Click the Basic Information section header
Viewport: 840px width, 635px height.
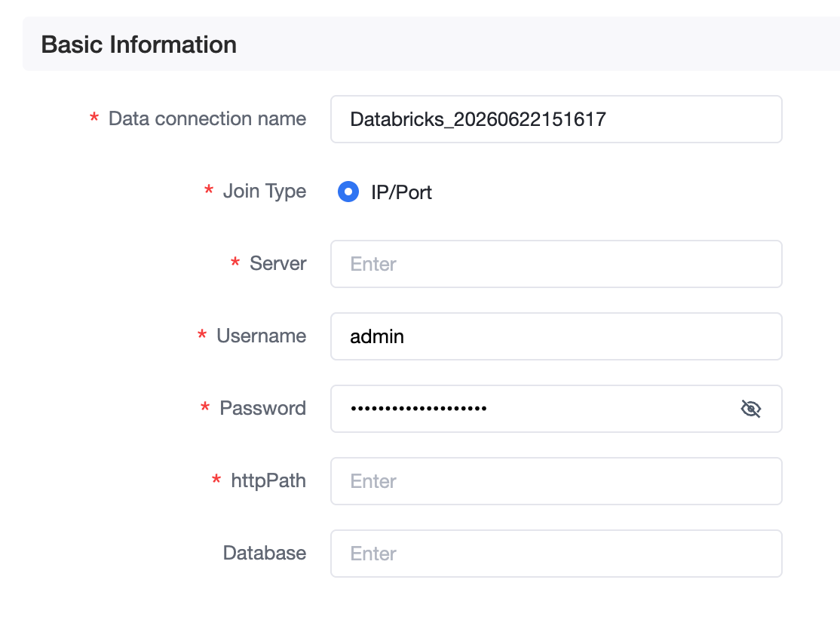coord(139,44)
